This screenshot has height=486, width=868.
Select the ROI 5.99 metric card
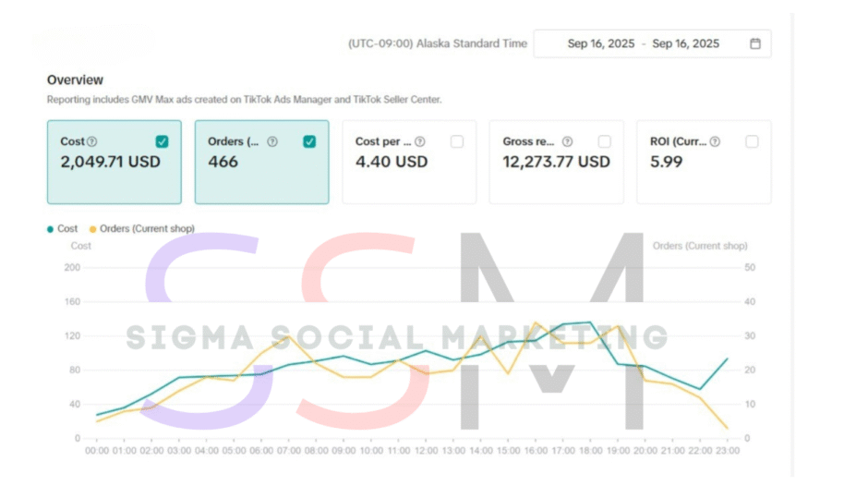coord(704,171)
